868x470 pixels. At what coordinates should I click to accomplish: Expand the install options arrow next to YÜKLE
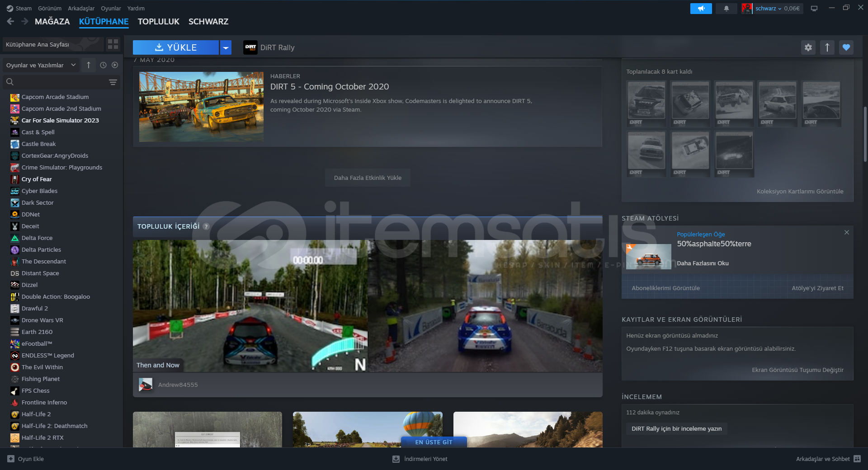coord(226,47)
